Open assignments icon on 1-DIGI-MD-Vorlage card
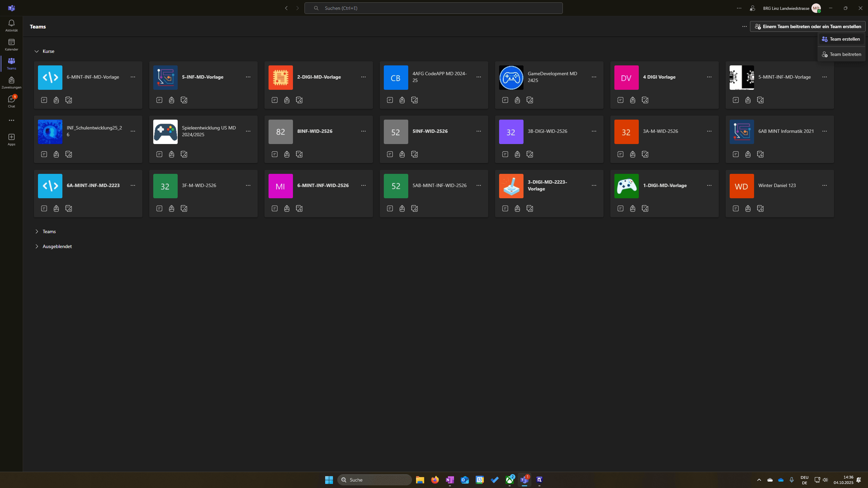 pos(633,208)
